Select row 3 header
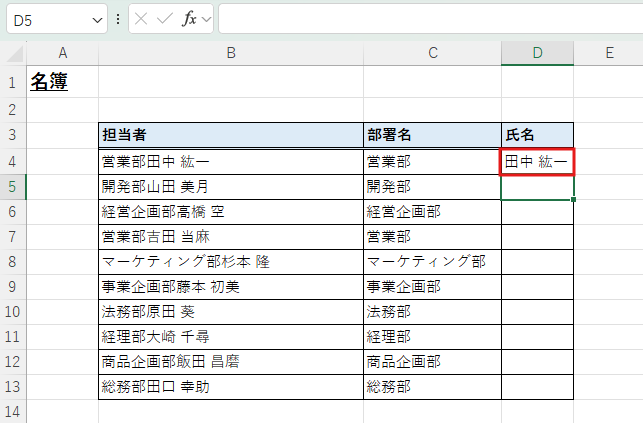Viewport: 643px width, 423px height. point(13,135)
